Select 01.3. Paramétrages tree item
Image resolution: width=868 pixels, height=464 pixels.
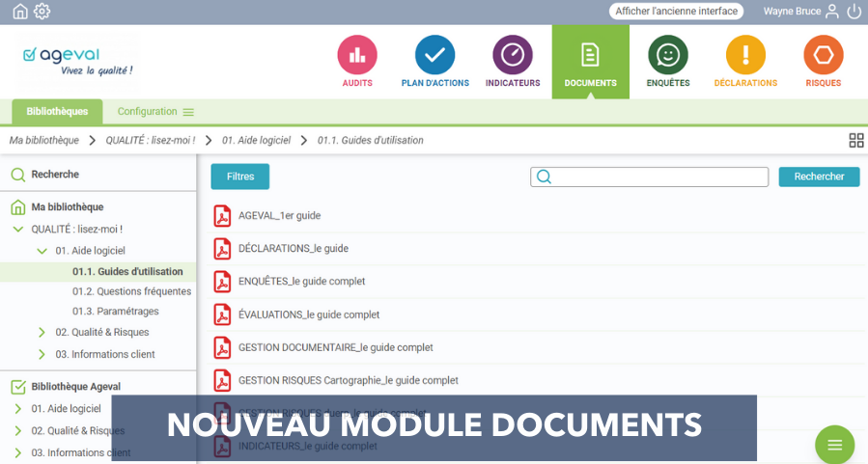[116, 312]
